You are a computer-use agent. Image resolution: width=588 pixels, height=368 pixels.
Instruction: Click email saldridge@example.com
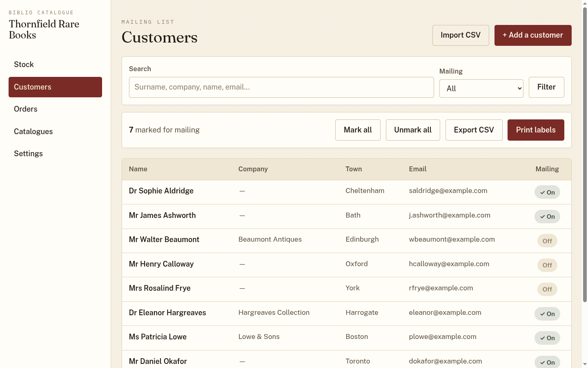tap(448, 191)
